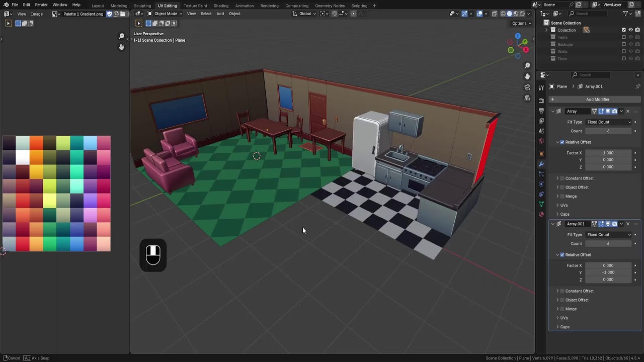This screenshot has height=362, width=644.
Task: Open the Object properties tab (orange square)
Action: pos(541,154)
